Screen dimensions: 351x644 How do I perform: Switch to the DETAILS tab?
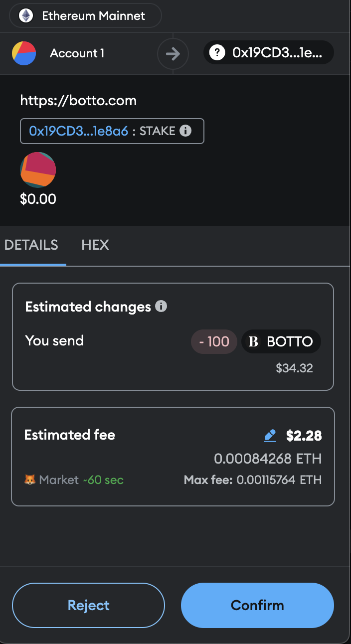click(x=31, y=245)
